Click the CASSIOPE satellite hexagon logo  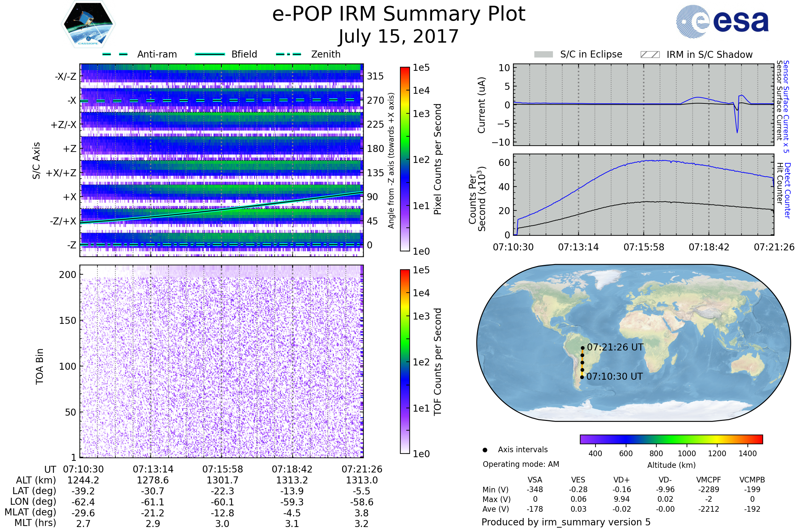(88, 24)
